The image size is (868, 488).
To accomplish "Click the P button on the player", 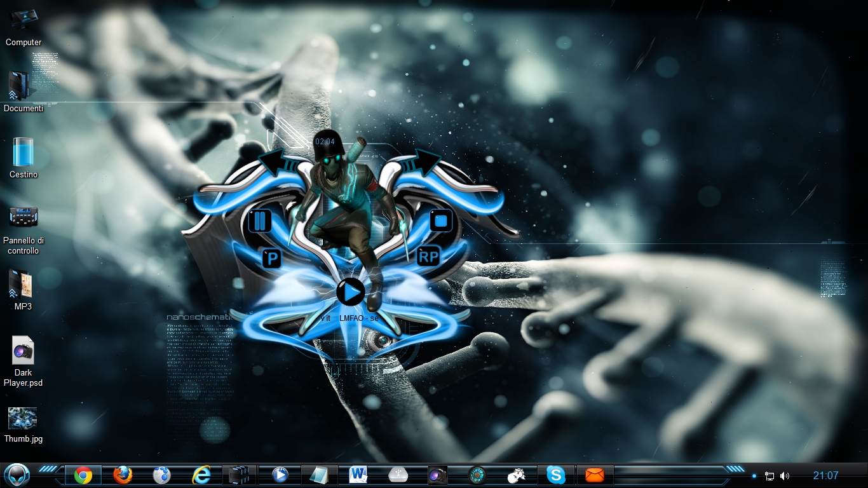I will point(272,259).
